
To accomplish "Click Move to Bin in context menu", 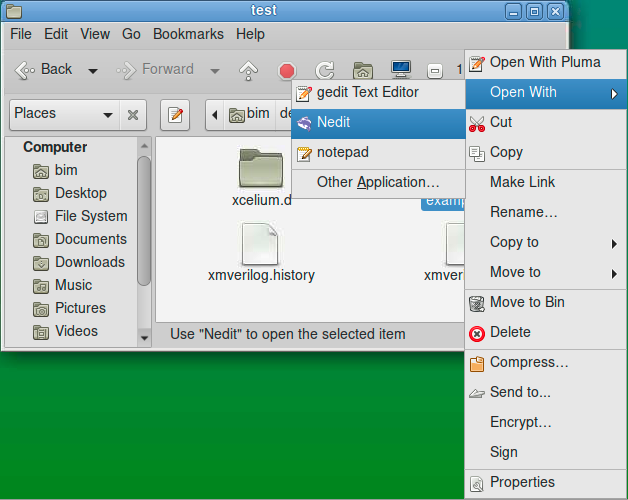I will coord(526,302).
